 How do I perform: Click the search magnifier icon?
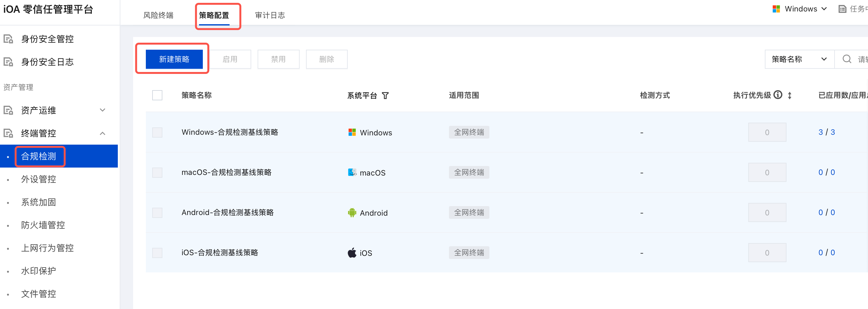(846, 59)
